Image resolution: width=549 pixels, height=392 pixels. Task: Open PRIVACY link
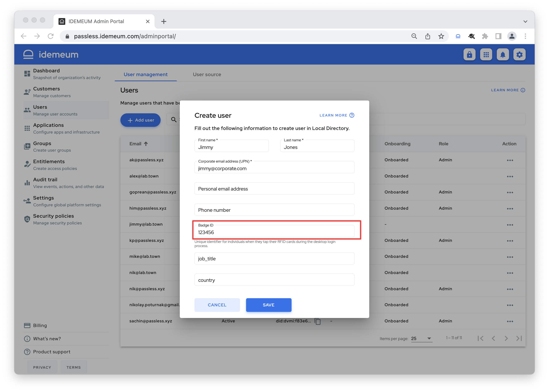42,367
